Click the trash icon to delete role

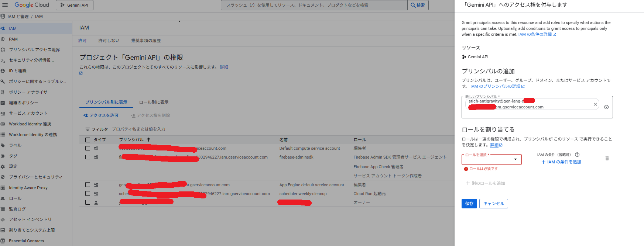[607, 159]
